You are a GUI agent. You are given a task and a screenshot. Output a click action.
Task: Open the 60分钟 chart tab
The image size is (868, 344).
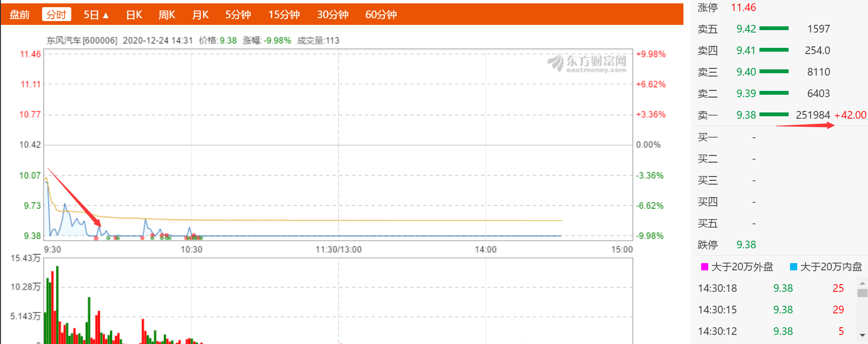[x=381, y=15]
